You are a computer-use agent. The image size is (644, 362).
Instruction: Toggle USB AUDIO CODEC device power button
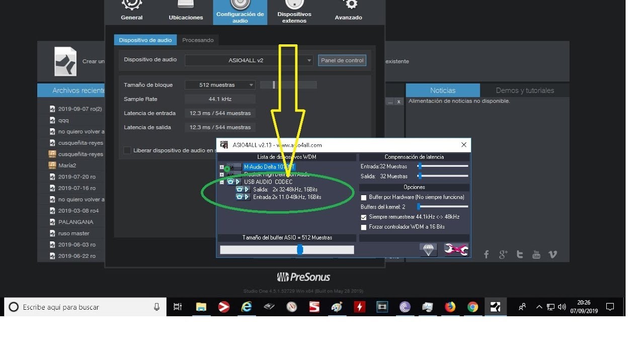[x=230, y=182]
